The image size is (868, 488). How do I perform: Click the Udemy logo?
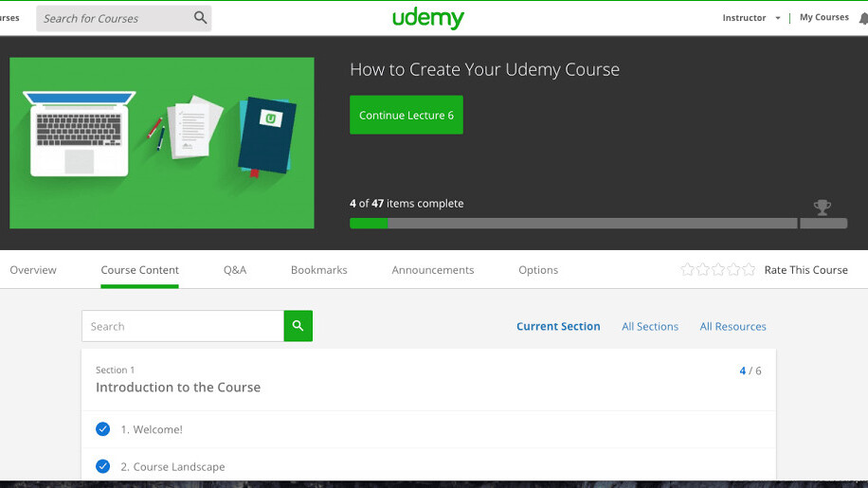point(428,18)
